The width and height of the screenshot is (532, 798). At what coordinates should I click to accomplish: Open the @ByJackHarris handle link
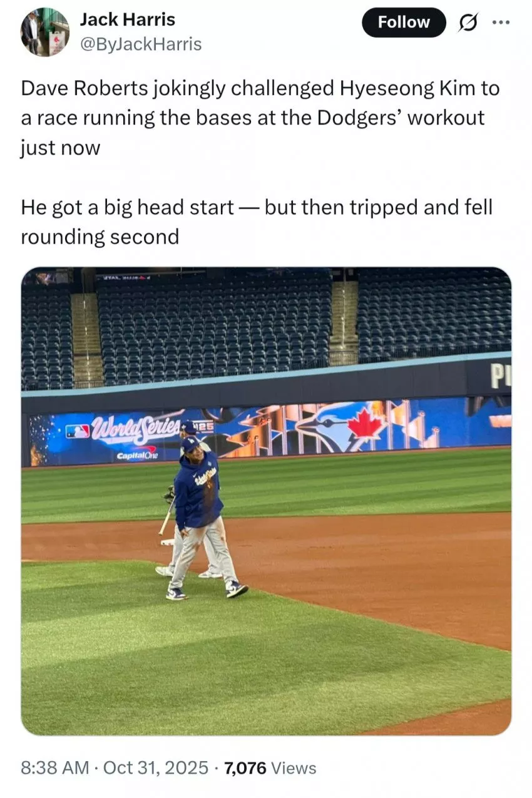pos(141,44)
